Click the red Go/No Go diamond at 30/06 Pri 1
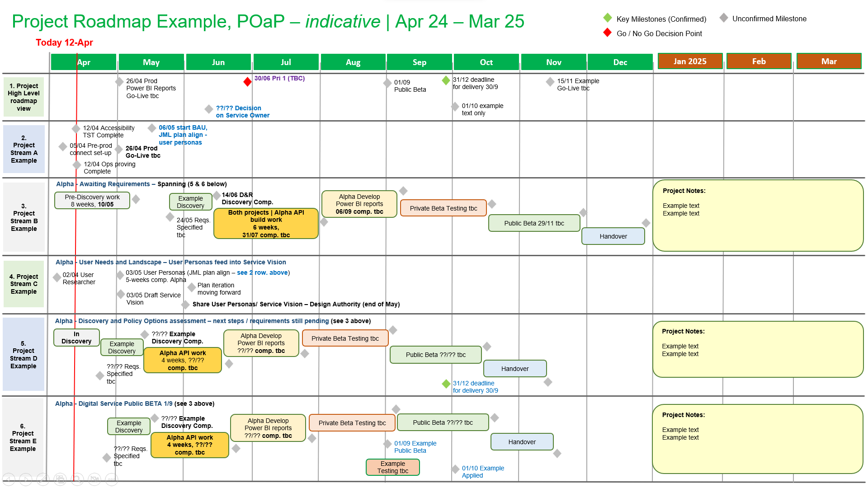Screen dimensions: 868x488 coord(247,82)
